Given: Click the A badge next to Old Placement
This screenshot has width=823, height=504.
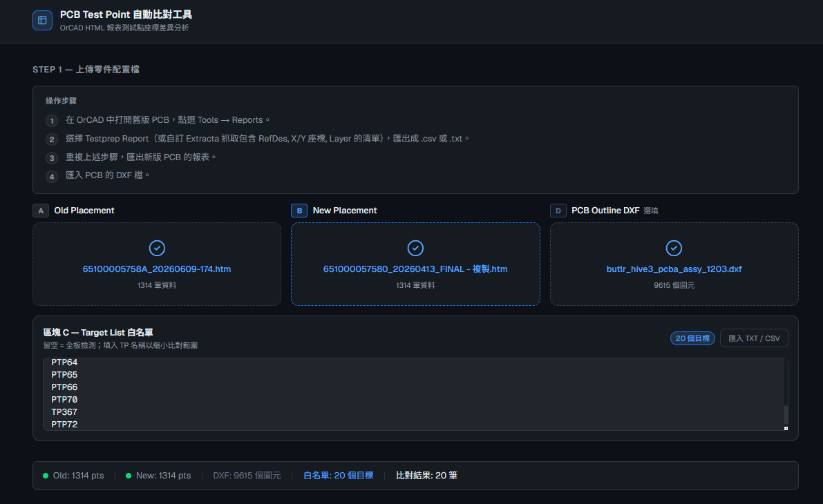Looking at the screenshot, I should click(x=41, y=211).
